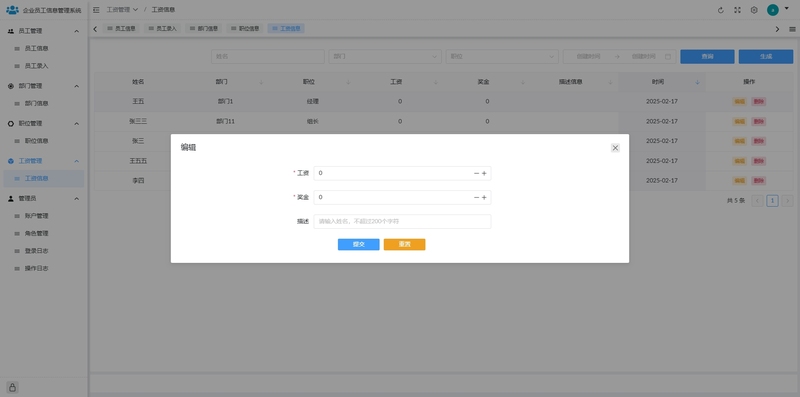Focus the 描述 text input
Viewport: 800px width, 397px height.
(x=402, y=221)
